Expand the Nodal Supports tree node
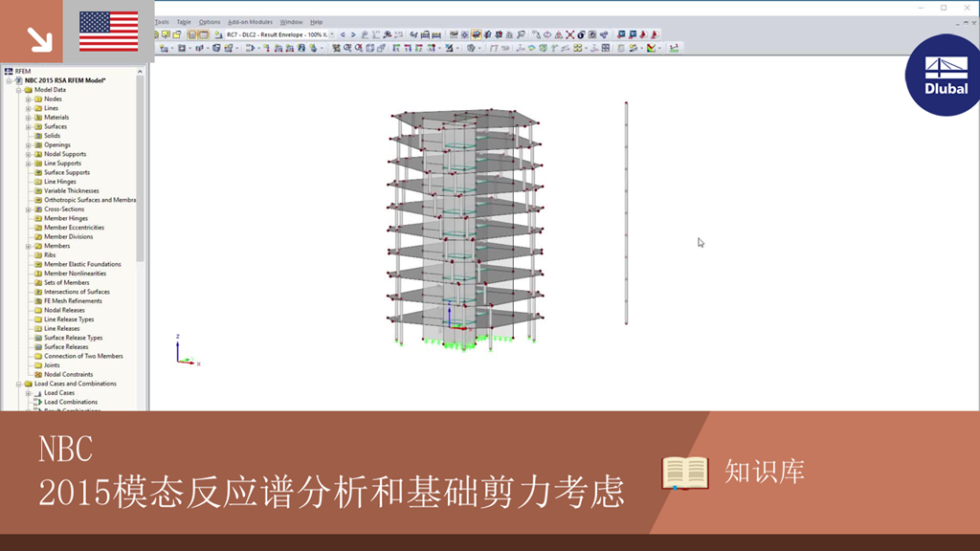The width and height of the screenshot is (980, 551). (28, 154)
